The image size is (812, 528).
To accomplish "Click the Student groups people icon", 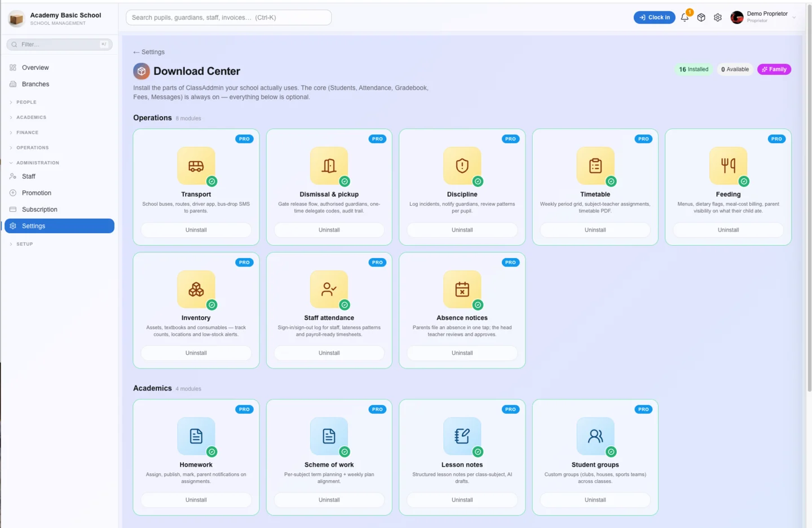I will coord(595,436).
